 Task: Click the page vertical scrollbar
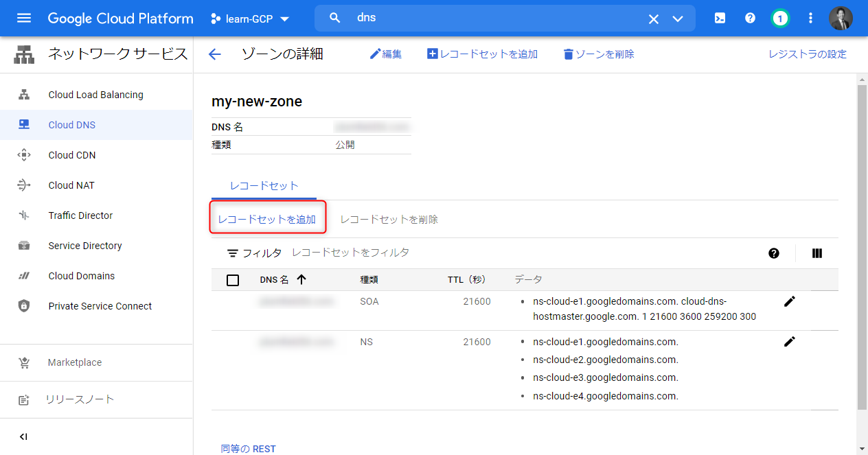[x=862, y=247]
